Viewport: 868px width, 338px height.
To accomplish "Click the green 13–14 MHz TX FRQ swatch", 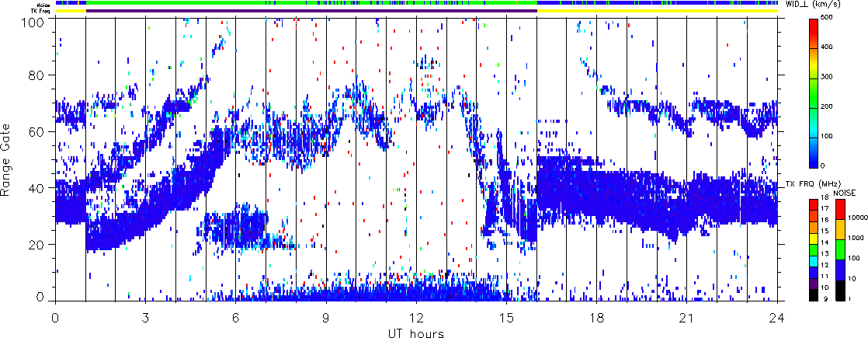I will tap(814, 250).
